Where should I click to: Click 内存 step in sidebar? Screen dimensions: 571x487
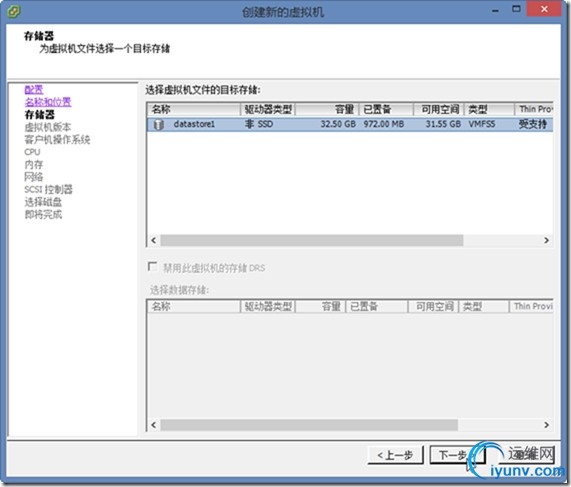coord(34,164)
